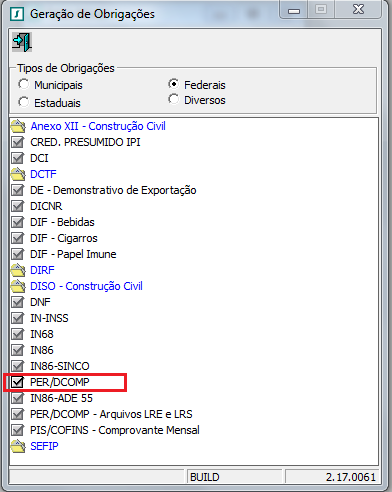Viewport: 392px width, 492px height.
Task: Open the DIRF link
Action: click(x=42, y=270)
